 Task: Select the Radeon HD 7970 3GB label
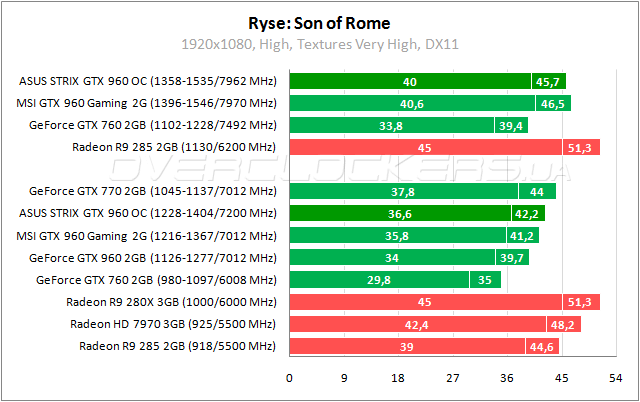coord(172,324)
